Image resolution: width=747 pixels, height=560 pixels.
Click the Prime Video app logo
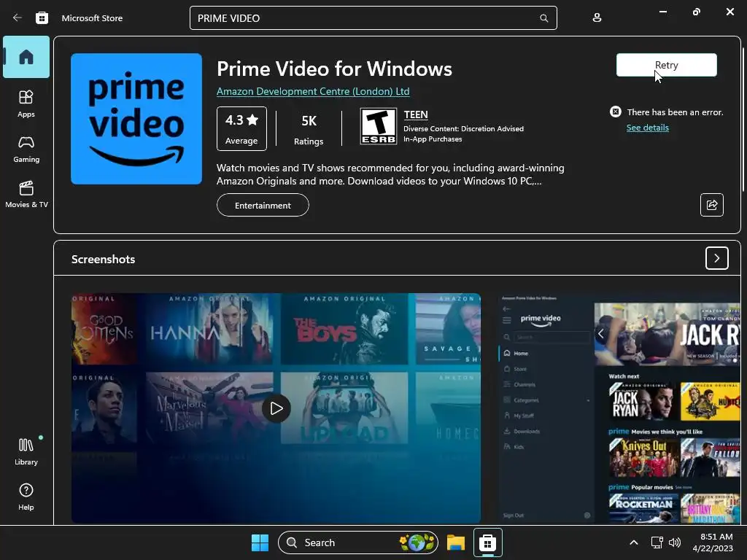(136, 119)
